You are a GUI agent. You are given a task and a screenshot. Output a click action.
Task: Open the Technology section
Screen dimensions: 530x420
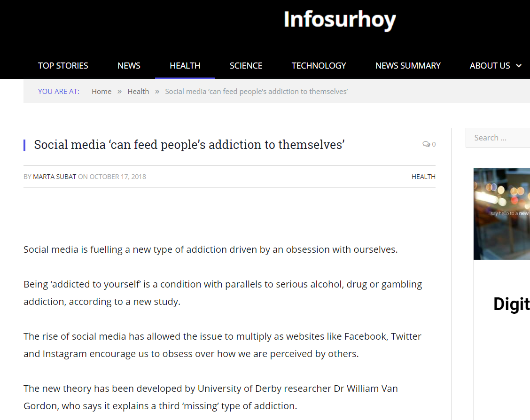coord(319,66)
